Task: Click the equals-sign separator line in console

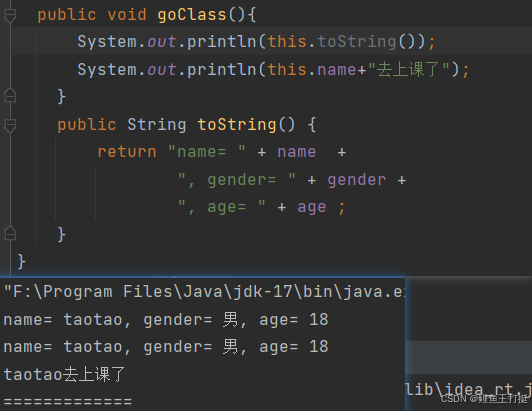Action: (68, 402)
